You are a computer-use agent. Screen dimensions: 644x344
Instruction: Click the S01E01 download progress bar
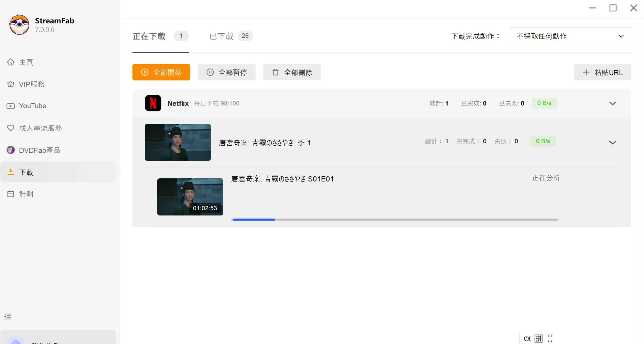click(395, 219)
